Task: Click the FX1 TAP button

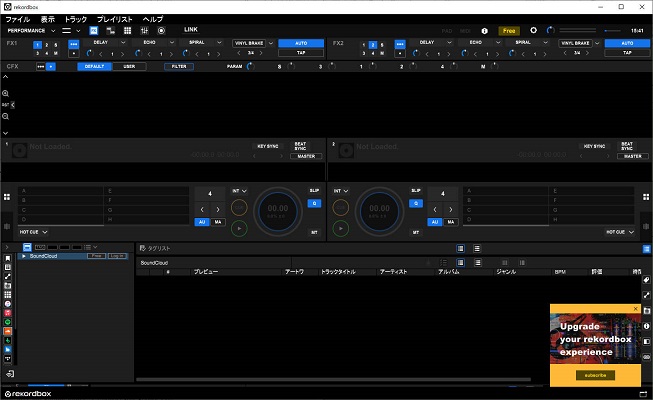Action: (301, 53)
